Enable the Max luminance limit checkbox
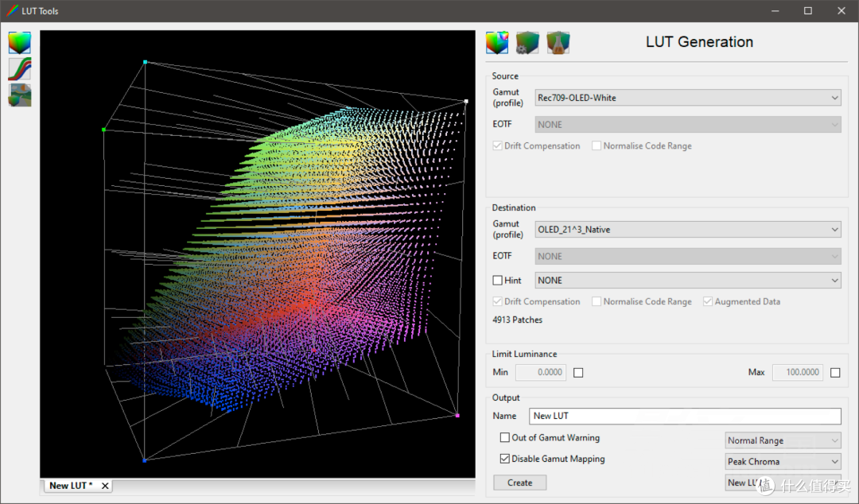The image size is (859, 504). pos(835,373)
